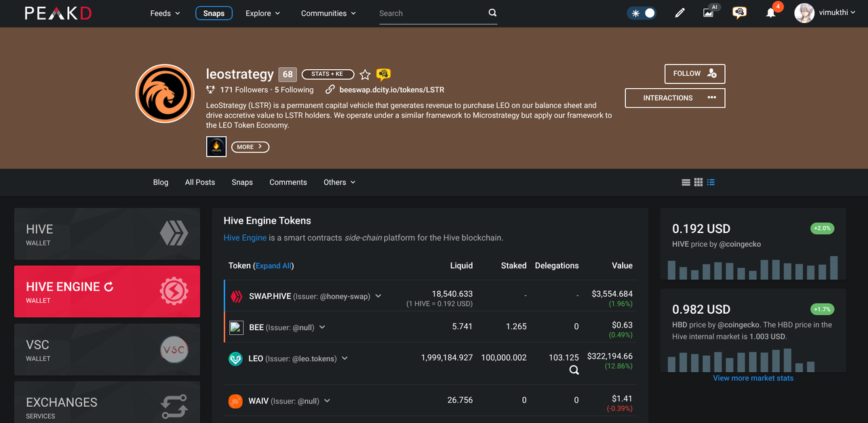Click the MORE profile details button
Image resolution: width=868 pixels, height=423 pixels.
pos(250,147)
